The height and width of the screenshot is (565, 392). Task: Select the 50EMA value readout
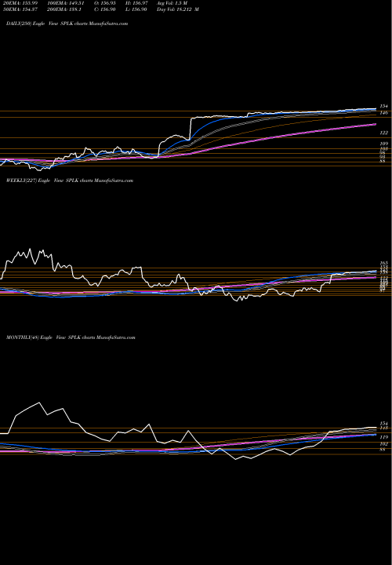point(19,9)
